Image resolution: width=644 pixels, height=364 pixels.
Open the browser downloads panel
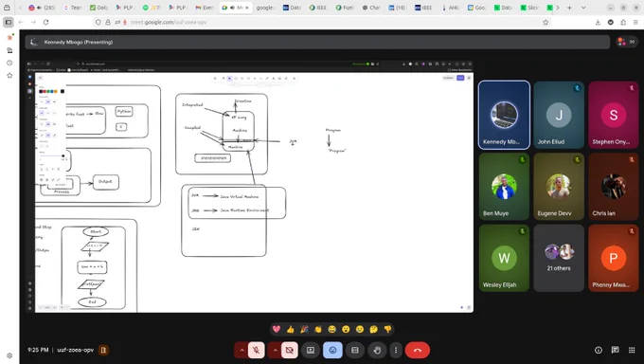598,22
